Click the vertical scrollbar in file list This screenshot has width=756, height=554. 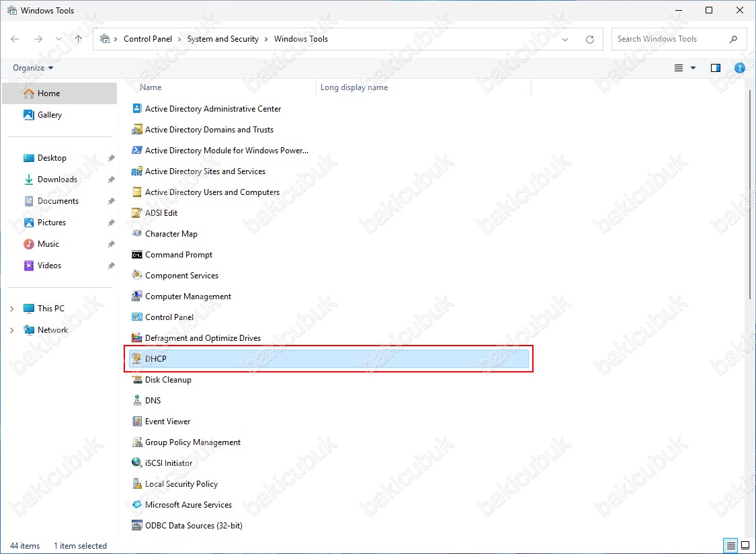pos(750,195)
